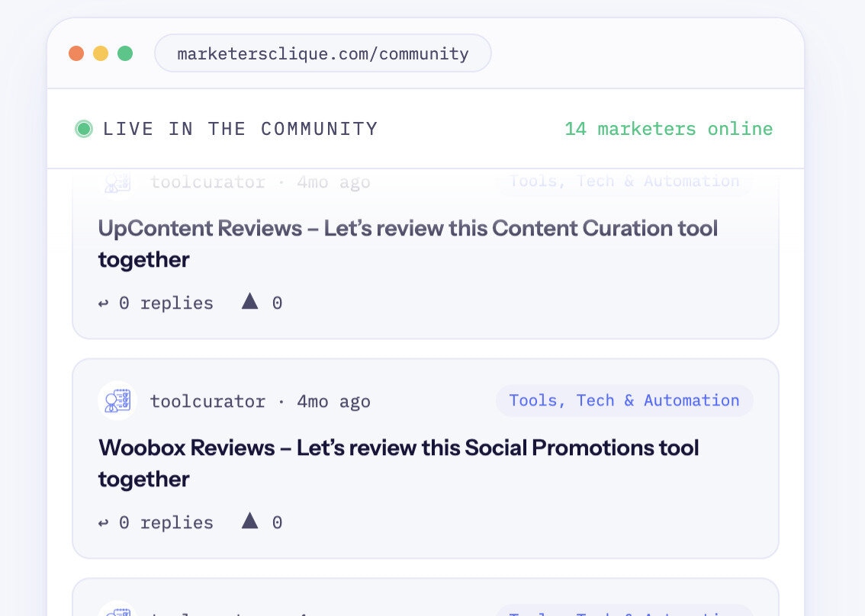The width and height of the screenshot is (865, 616).
Task: Open toolcurator username on Woobox post
Action: click(207, 402)
